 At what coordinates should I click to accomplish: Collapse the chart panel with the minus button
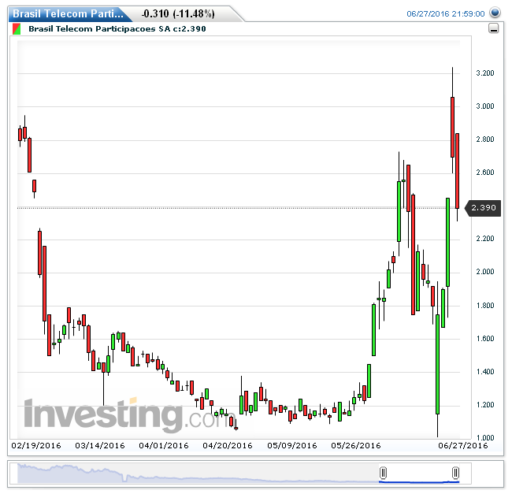494,29
